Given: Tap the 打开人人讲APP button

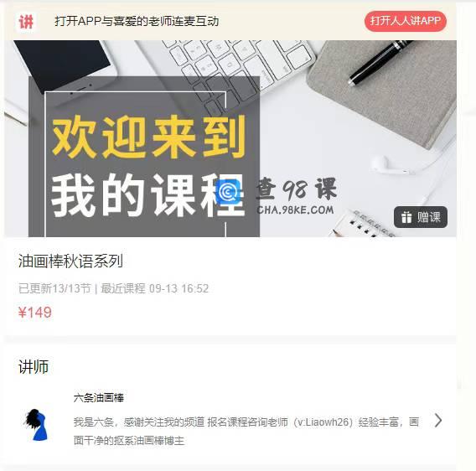Looking at the screenshot, I should coord(406,21).
